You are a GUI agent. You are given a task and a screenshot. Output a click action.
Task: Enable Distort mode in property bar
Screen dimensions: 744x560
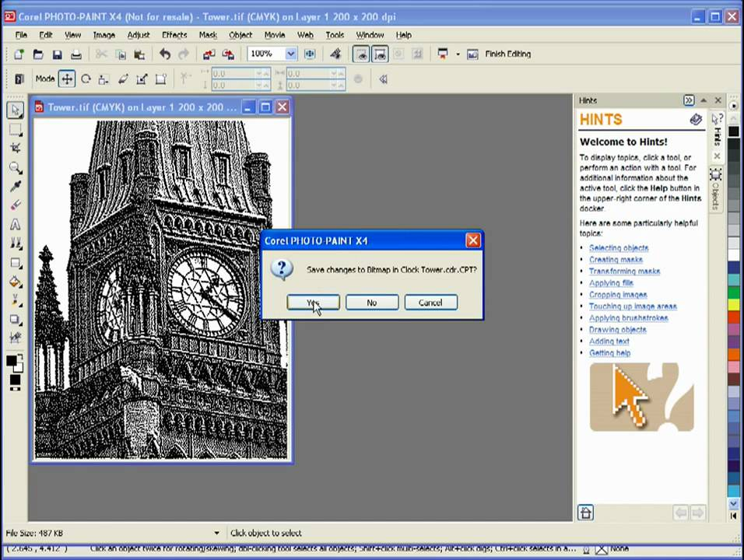[x=142, y=79]
